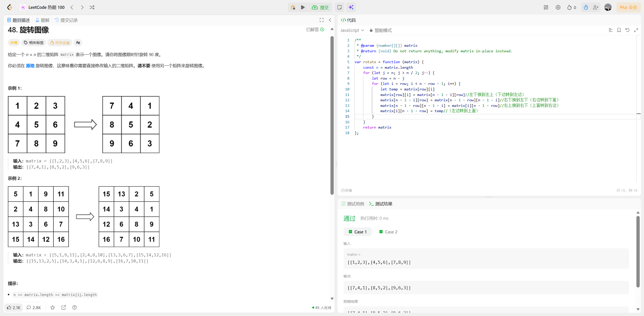Switch to the 测试用例 tab

pyautogui.click(x=353, y=204)
